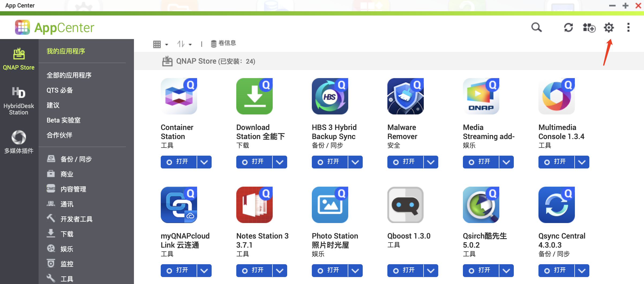Select QTS 必备 in the sidebar
644x284 pixels.
tap(60, 90)
